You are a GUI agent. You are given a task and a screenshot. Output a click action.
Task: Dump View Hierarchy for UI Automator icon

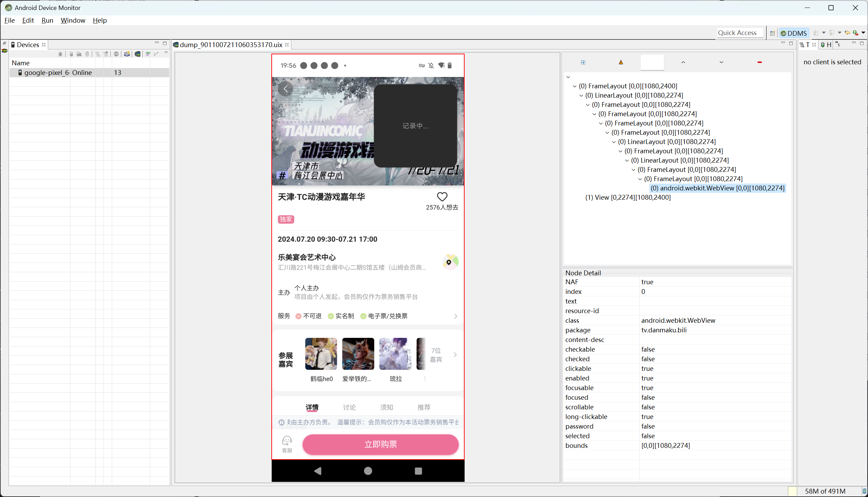click(138, 54)
